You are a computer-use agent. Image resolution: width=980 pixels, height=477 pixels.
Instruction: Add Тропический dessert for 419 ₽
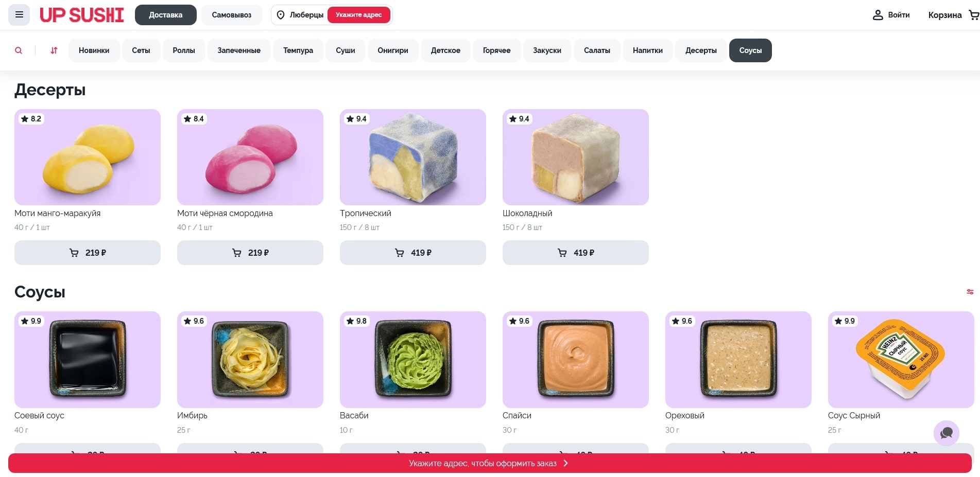[413, 253]
